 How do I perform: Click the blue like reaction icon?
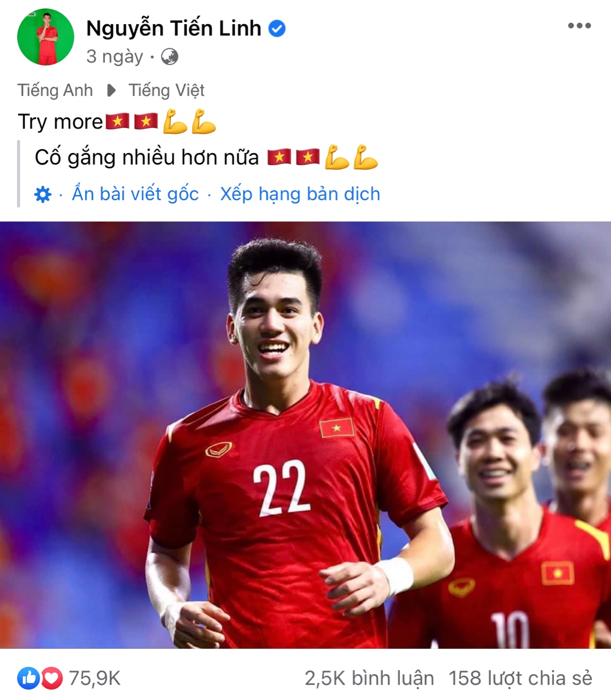tap(28, 678)
